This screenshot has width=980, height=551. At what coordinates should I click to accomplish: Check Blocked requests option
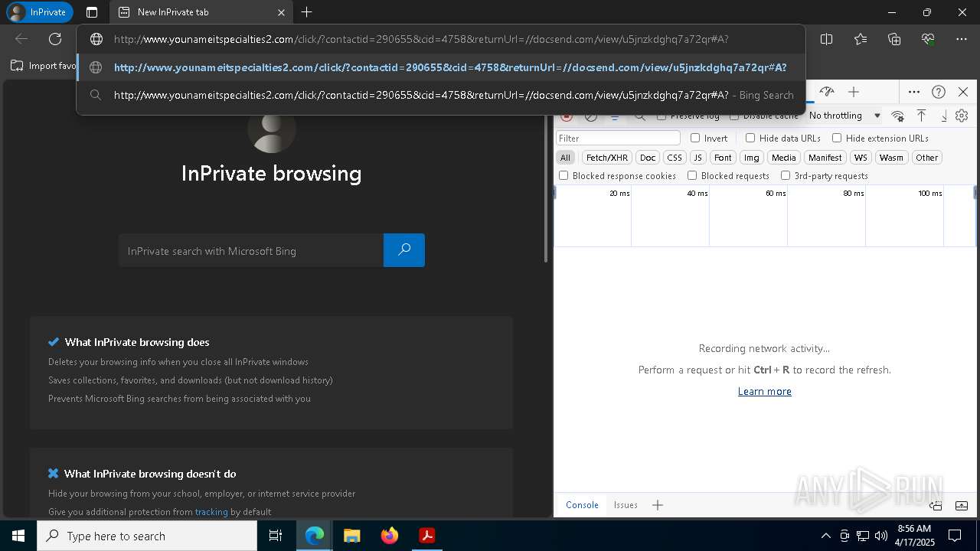point(692,176)
